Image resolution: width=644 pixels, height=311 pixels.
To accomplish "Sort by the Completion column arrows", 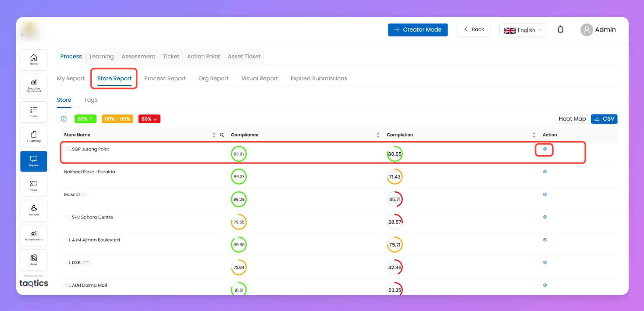I will tap(534, 135).
